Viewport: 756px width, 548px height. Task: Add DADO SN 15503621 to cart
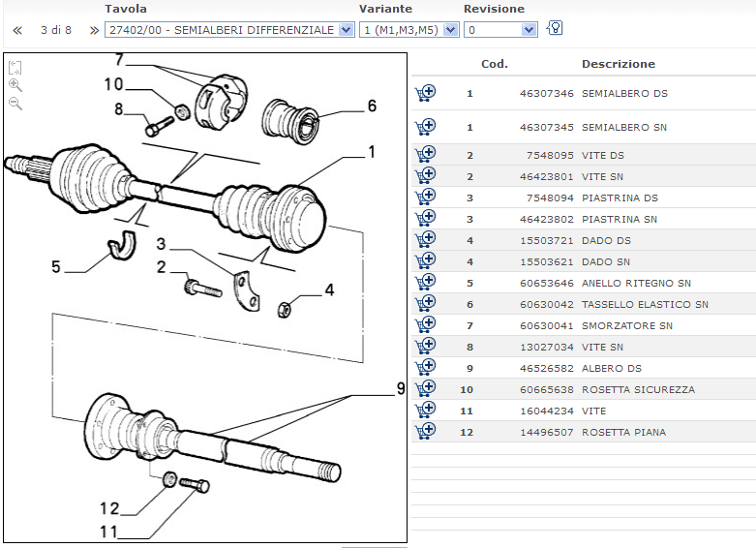(x=425, y=261)
